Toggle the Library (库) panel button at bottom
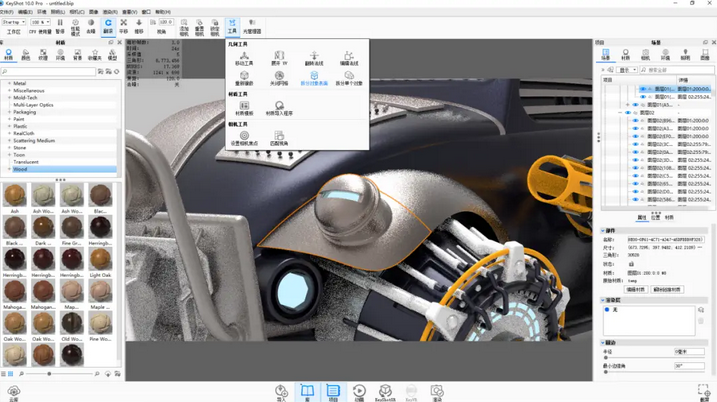The width and height of the screenshot is (717, 402). pos(307,392)
